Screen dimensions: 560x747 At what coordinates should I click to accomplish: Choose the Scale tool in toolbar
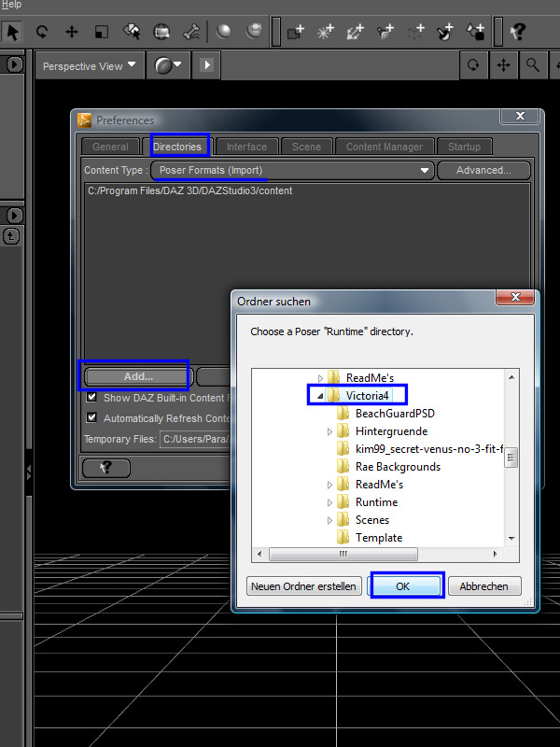[x=102, y=32]
